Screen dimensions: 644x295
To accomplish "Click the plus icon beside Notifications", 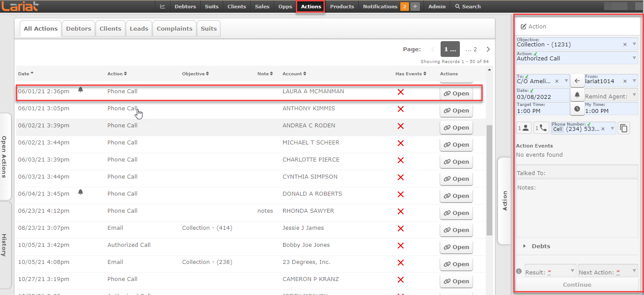I will 415,7.
